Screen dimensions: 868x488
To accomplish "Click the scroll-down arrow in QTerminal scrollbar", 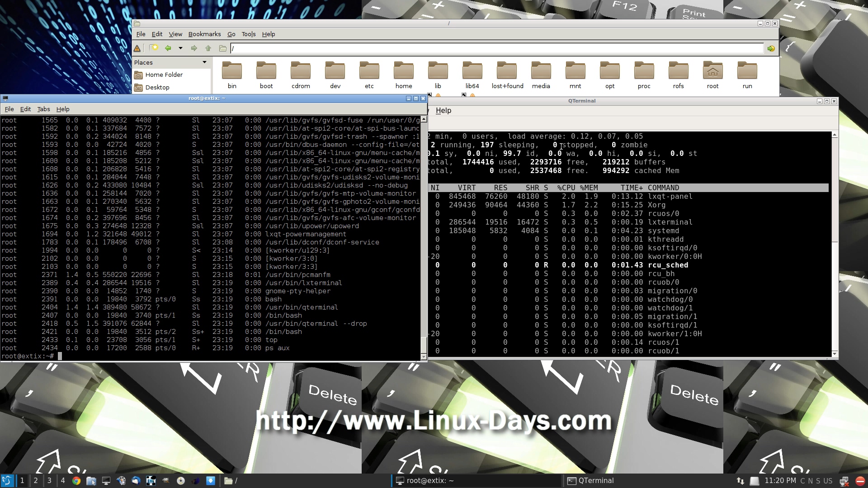I will [835, 354].
